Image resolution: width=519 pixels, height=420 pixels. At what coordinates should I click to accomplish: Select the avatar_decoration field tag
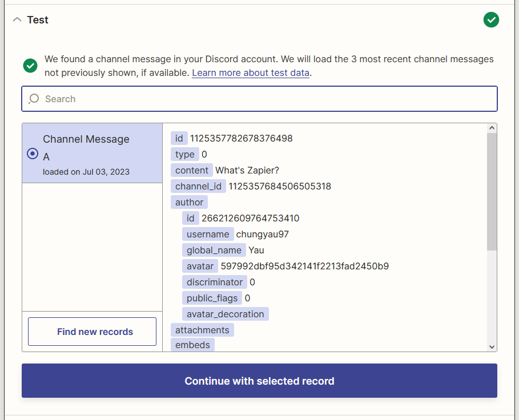coord(225,314)
